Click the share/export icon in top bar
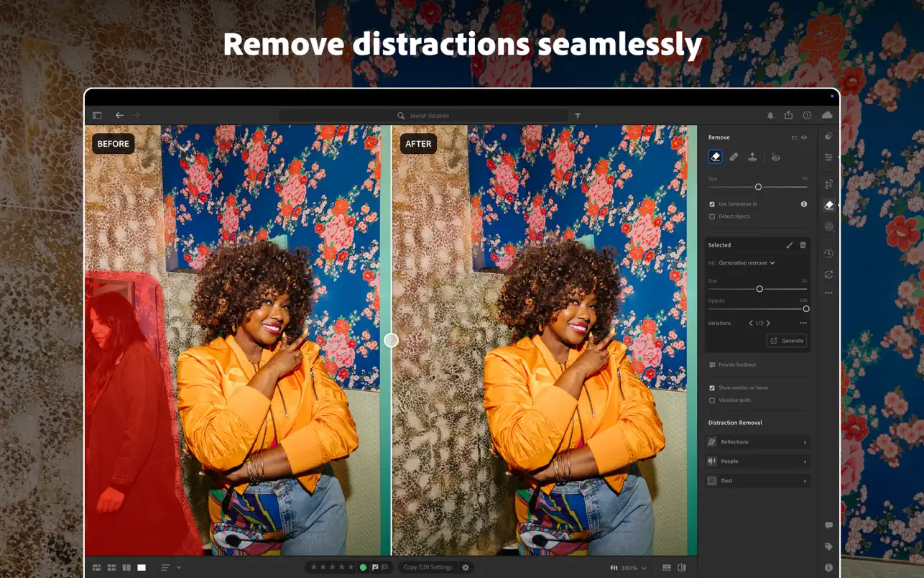The width and height of the screenshot is (924, 578). coord(788,115)
